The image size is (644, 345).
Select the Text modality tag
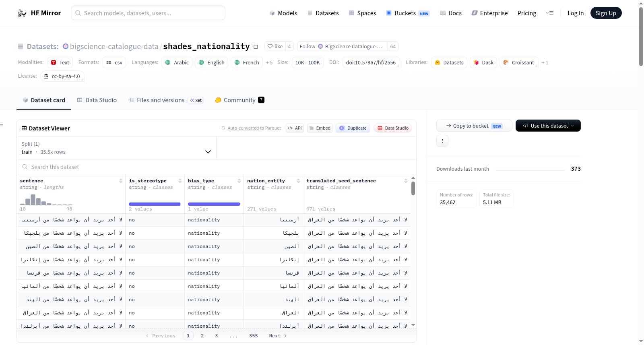point(60,63)
